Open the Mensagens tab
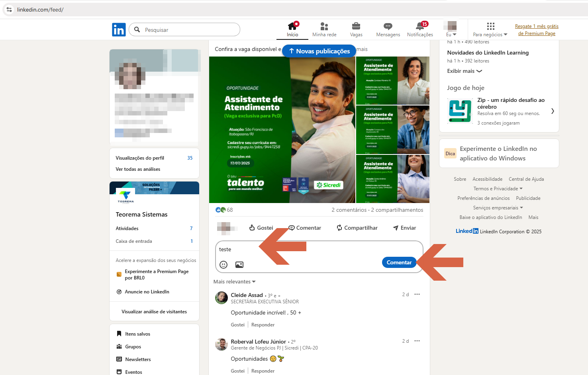The image size is (588, 375). [x=388, y=29]
